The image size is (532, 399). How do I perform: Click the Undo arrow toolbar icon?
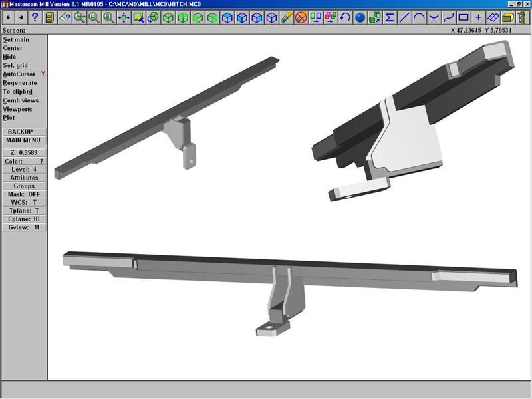[x=345, y=17]
